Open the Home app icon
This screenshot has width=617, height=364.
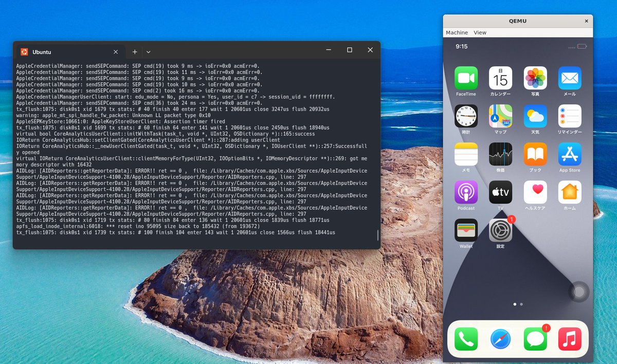[x=570, y=192]
